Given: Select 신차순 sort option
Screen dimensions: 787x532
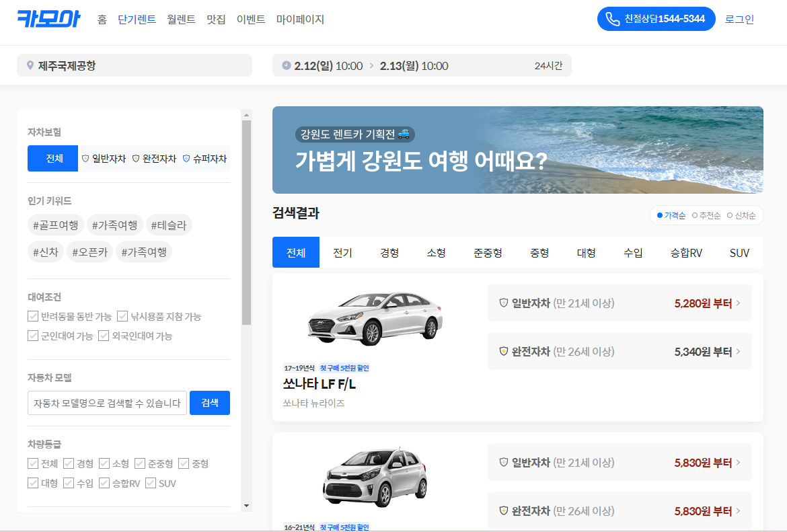Looking at the screenshot, I should (741, 215).
